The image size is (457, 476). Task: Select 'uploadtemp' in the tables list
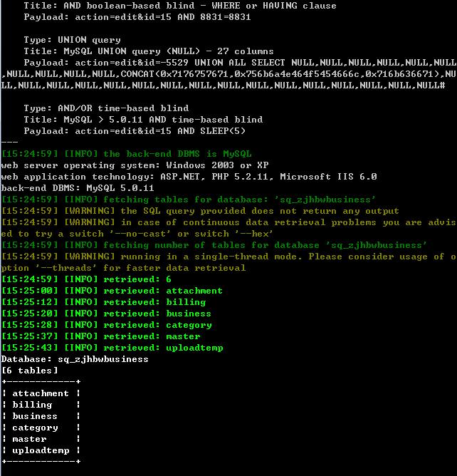click(x=41, y=450)
